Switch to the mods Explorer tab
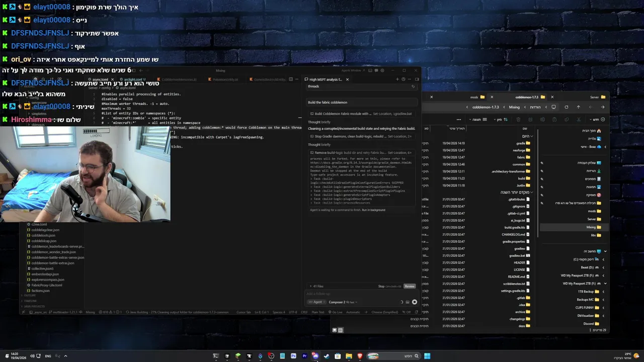Image resolution: width=644 pixels, height=362 pixels. pyautogui.click(x=477, y=97)
